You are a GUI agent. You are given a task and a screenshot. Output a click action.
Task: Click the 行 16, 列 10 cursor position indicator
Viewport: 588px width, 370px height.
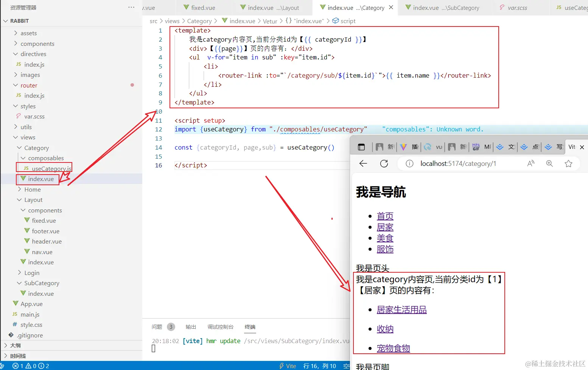319,366
